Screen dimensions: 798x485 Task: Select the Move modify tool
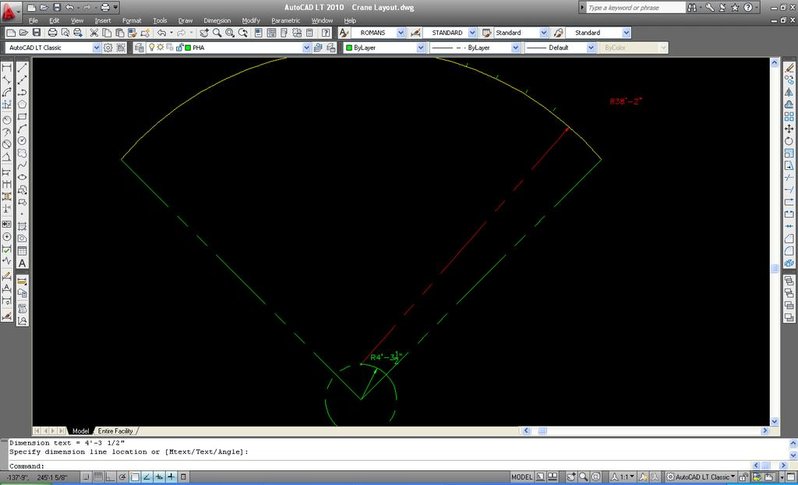(x=789, y=129)
